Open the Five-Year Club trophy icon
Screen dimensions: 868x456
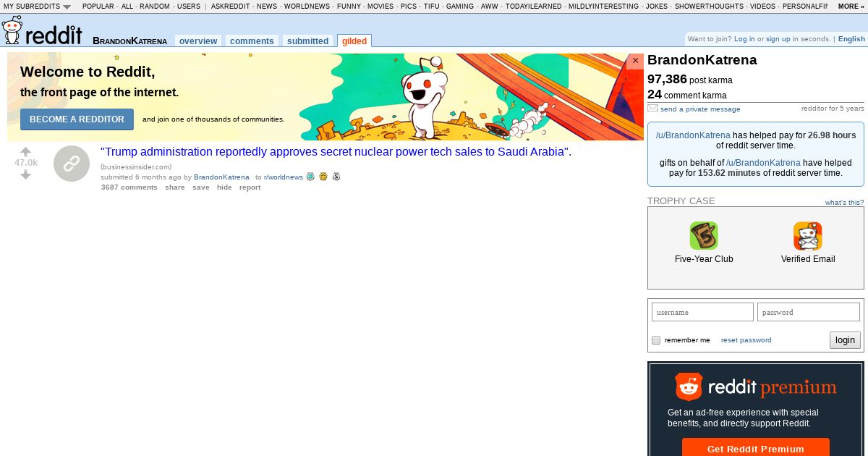(x=704, y=236)
